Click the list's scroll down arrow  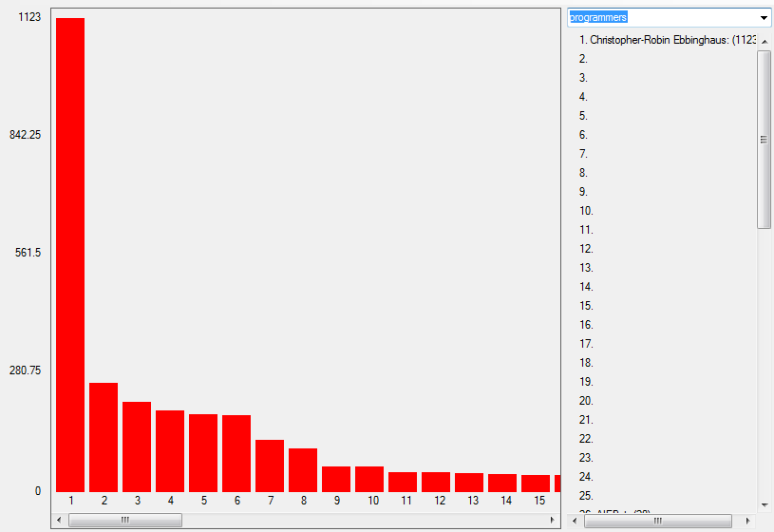765,504
